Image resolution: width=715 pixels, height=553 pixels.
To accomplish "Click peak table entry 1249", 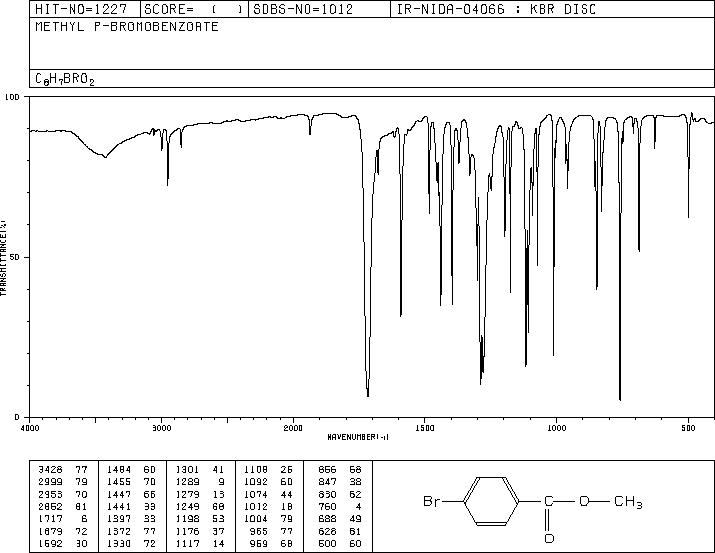I will point(187,506).
